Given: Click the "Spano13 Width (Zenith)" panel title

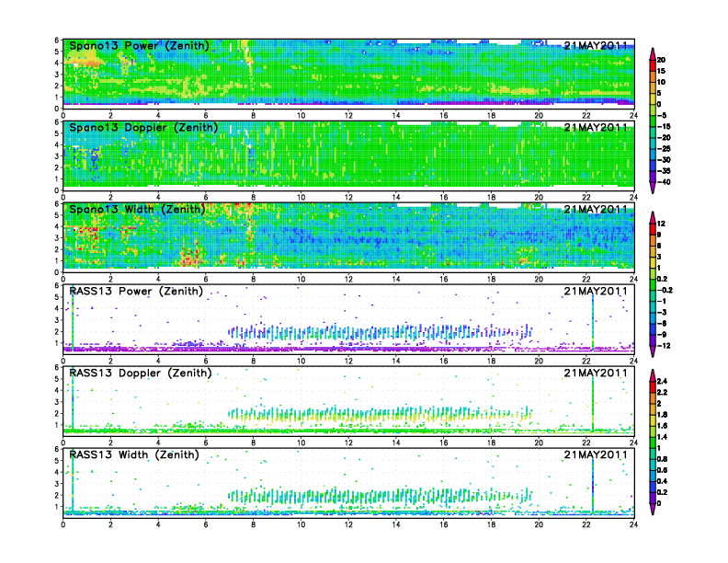Looking at the screenshot, I should (x=137, y=210).
